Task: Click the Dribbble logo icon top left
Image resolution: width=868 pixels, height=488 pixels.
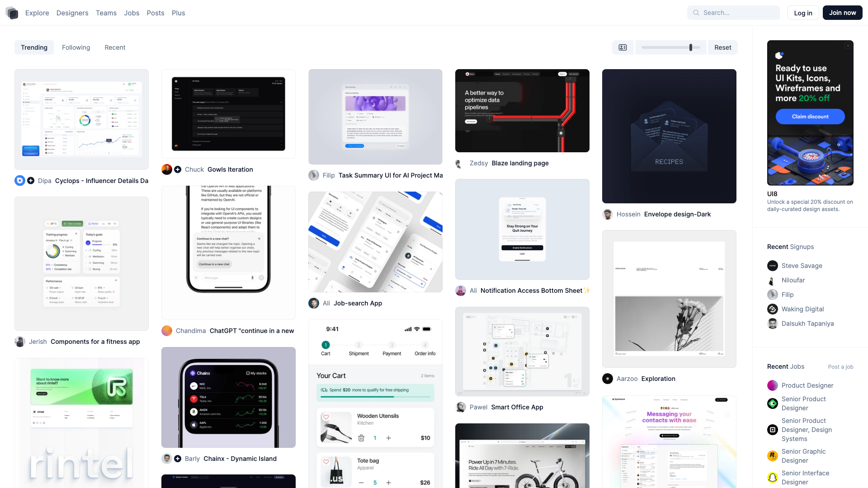Action: click(x=13, y=13)
